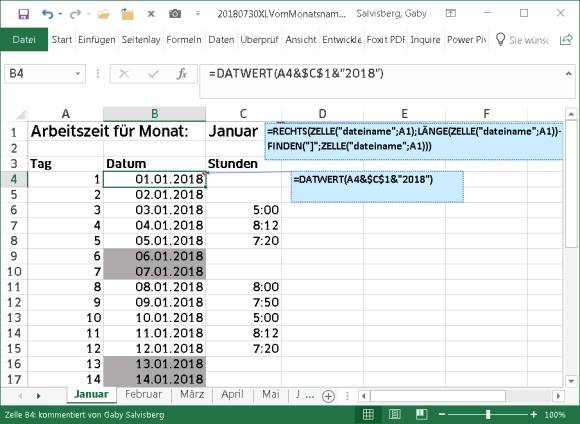Adjust the zoom slider handle
580x424 pixels.
[x=488, y=414]
